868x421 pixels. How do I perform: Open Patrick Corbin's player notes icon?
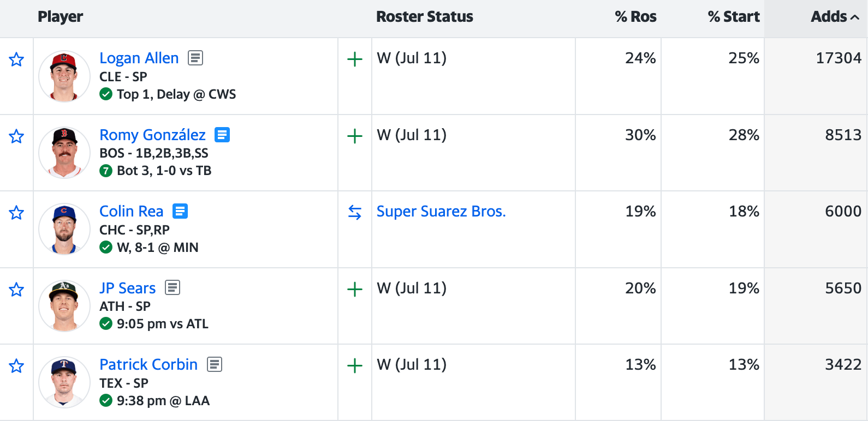215,364
